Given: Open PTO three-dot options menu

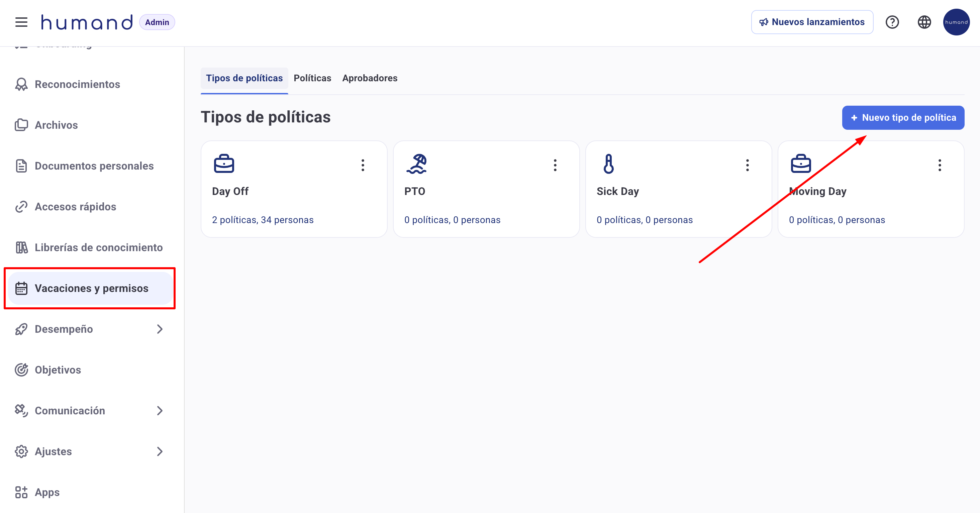Looking at the screenshot, I should click(x=555, y=165).
